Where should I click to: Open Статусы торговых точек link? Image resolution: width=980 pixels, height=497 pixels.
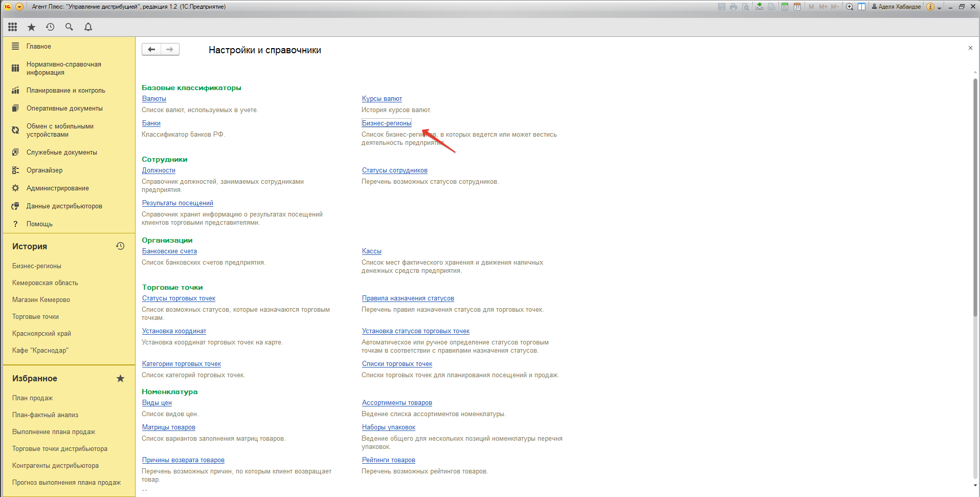pos(179,298)
